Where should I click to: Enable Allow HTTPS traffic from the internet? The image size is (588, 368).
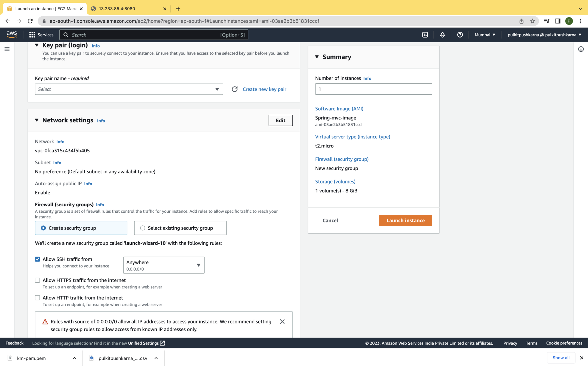point(37,280)
